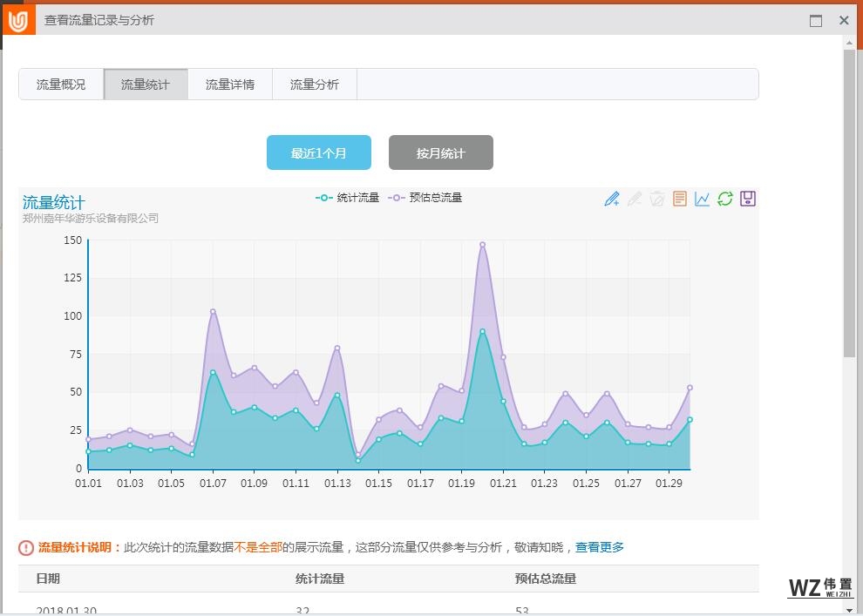
Task: Click the greyed-out clear marks trash icon
Action: click(x=657, y=199)
